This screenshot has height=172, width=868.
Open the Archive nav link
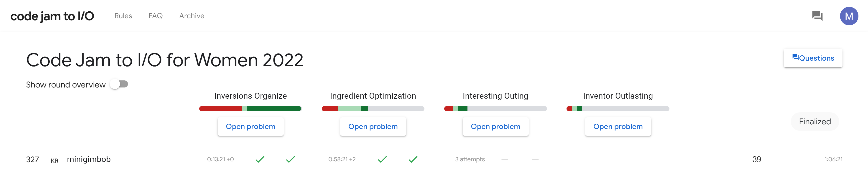pos(192,16)
